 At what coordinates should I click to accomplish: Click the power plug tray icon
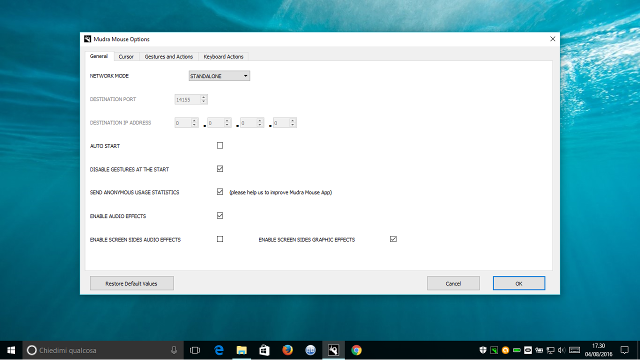(x=539, y=350)
